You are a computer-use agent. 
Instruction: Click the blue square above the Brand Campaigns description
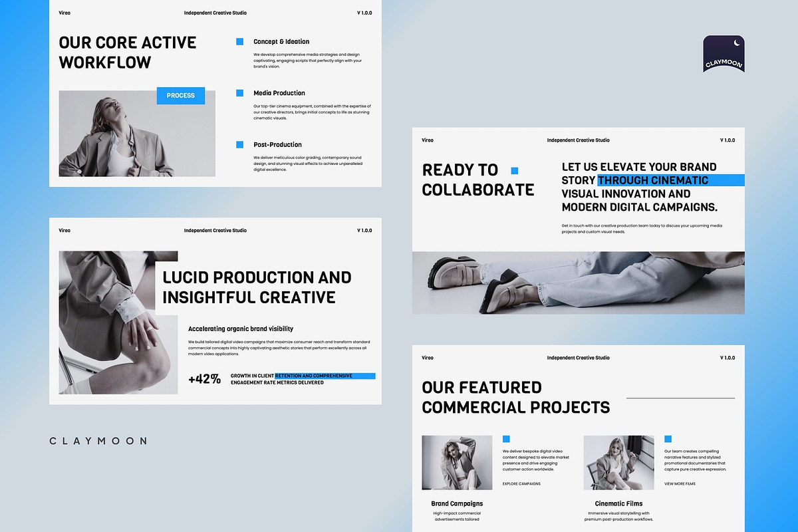click(x=506, y=439)
